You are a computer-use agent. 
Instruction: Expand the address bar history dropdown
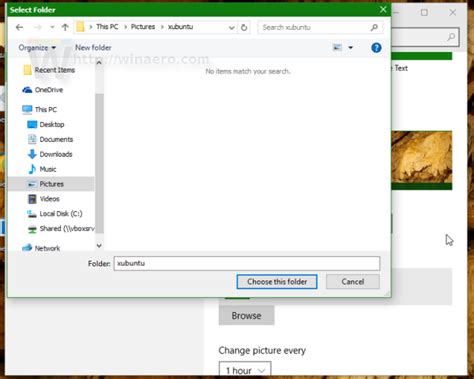231,28
